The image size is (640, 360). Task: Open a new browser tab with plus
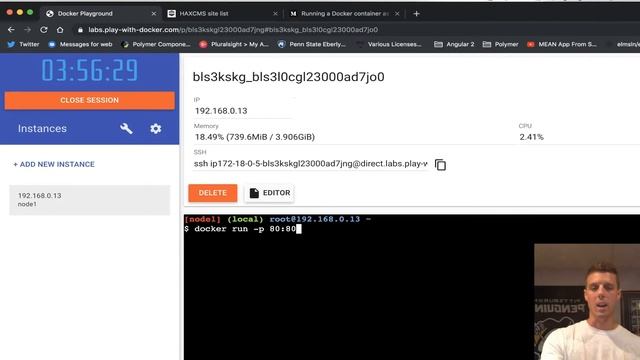[416, 13]
